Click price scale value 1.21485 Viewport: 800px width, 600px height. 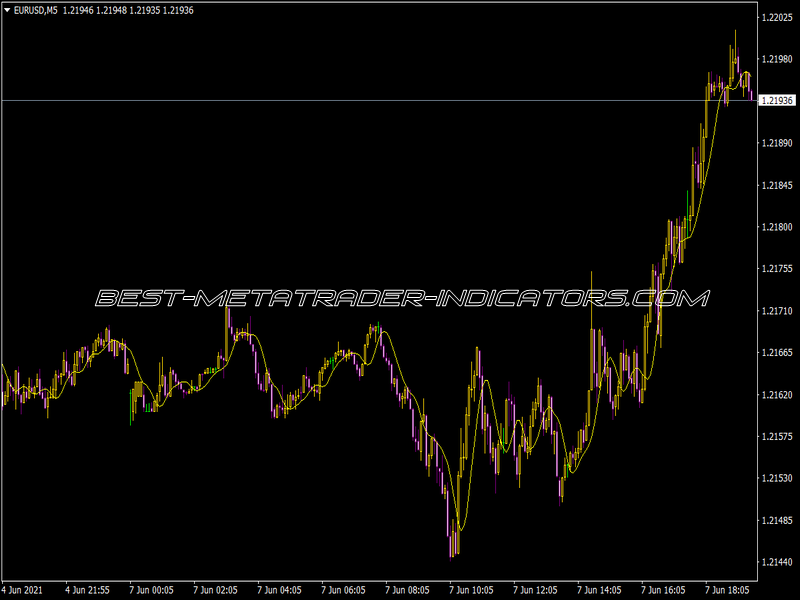(777, 520)
